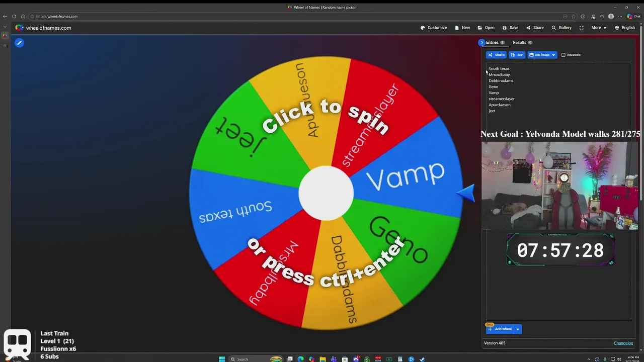The image size is (644, 362).
Task: Open the Changelog link
Action: click(623, 343)
